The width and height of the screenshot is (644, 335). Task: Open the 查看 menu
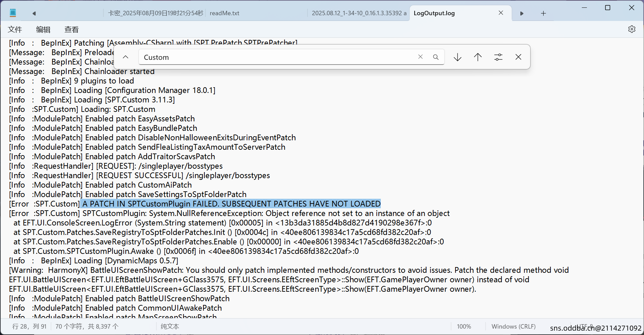[72, 29]
